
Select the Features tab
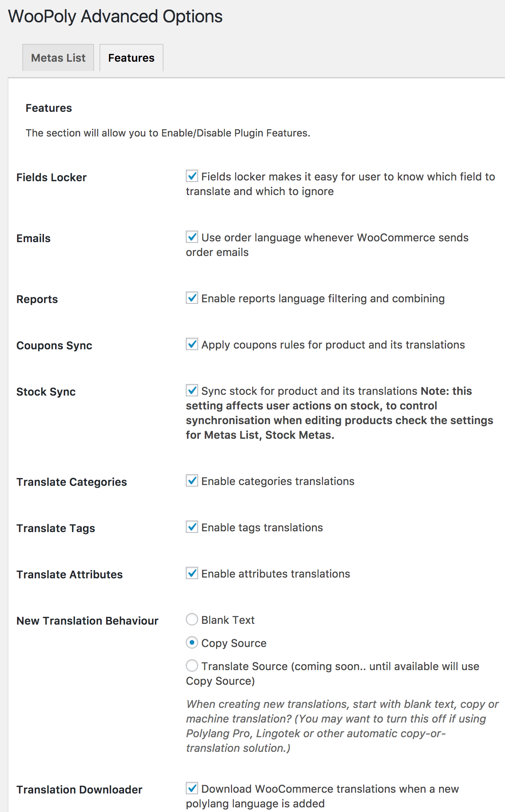(131, 58)
